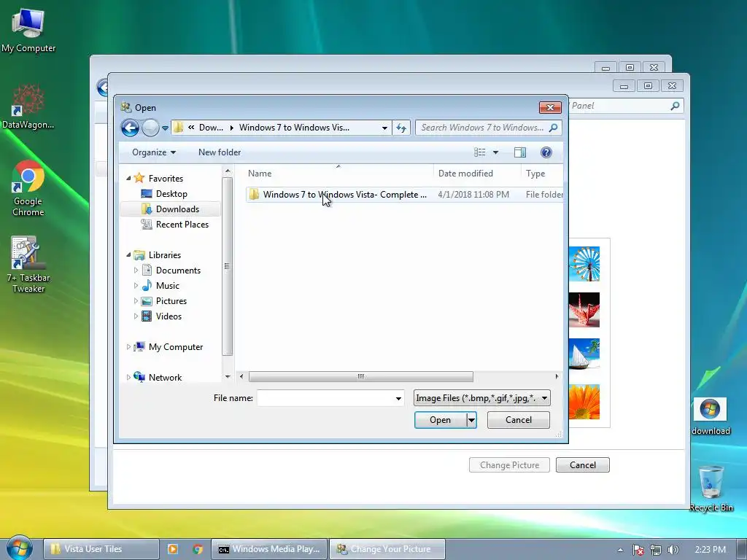Click Change Picture button in background window
This screenshot has height=560, width=747.
tap(509, 465)
